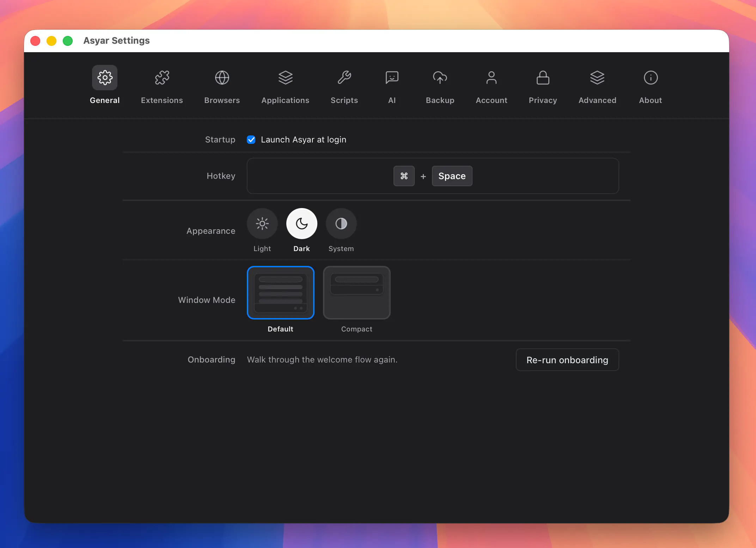This screenshot has height=548, width=756.
Task: Minimize the Asyar Settings window
Action: tap(51, 41)
